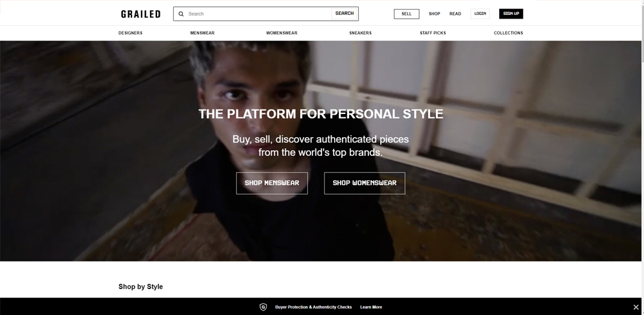The height and width of the screenshot is (315, 644).
Task: Click inside the Search input field
Action: coord(259,14)
